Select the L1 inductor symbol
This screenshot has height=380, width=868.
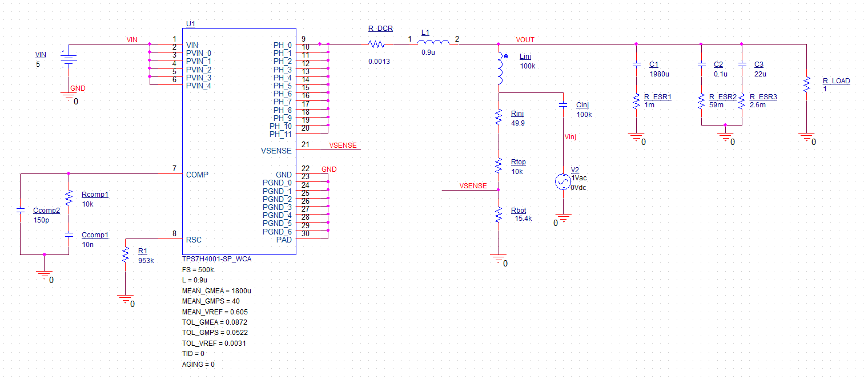pos(433,41)
